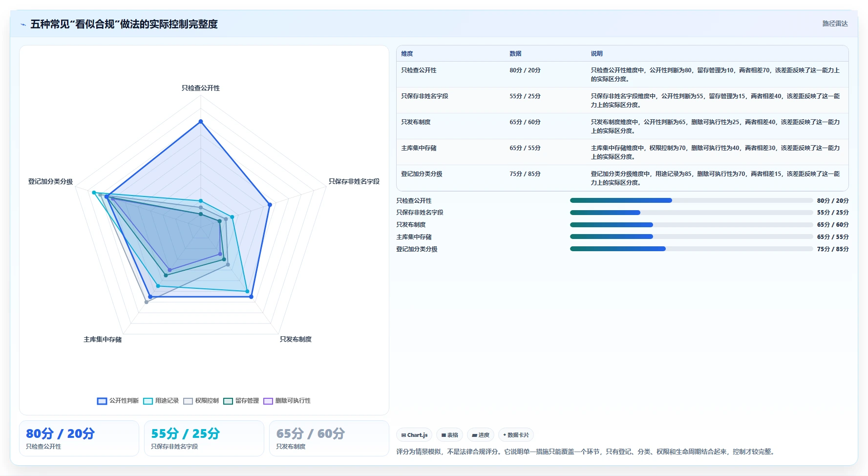Viewport: 868px width, 476px height.
Task: Click the 只检查公开性 description cell
Action: click(x=716, y=75)
